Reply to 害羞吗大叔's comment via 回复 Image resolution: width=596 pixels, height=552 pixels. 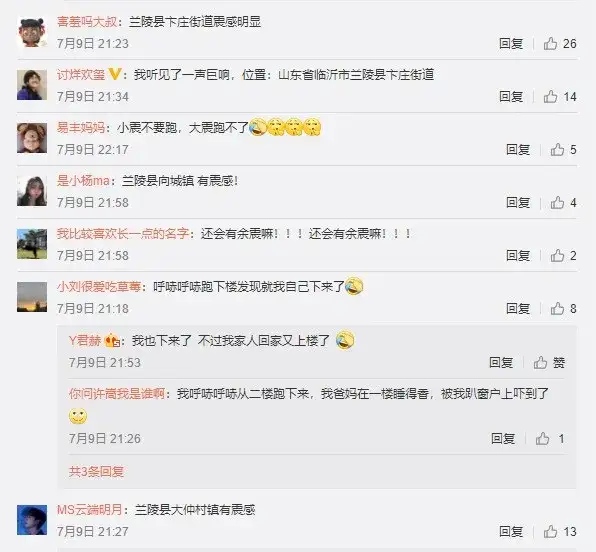pyautogui.click(x=511, y=44)
